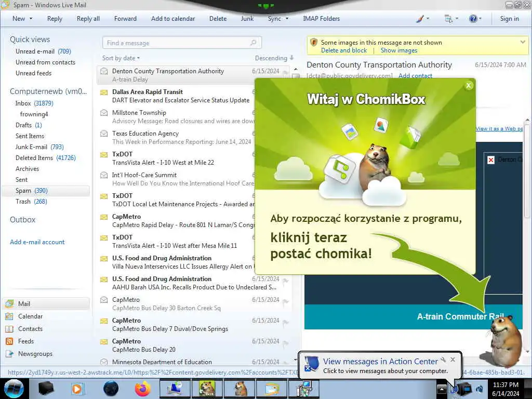Click Forward in the toolbar
Image resolution: width=532 pixels, height=399 pixels.
125,19
